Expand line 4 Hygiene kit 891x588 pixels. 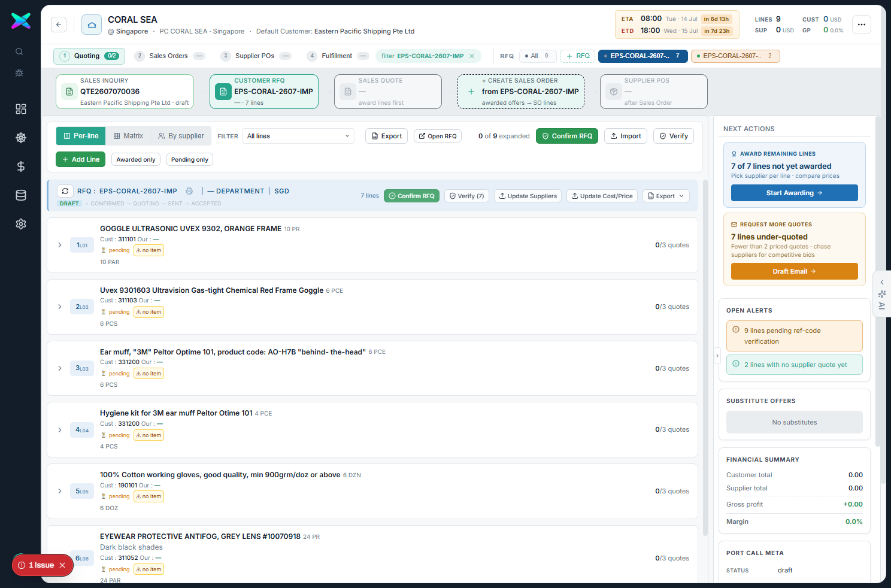[60, 430]
